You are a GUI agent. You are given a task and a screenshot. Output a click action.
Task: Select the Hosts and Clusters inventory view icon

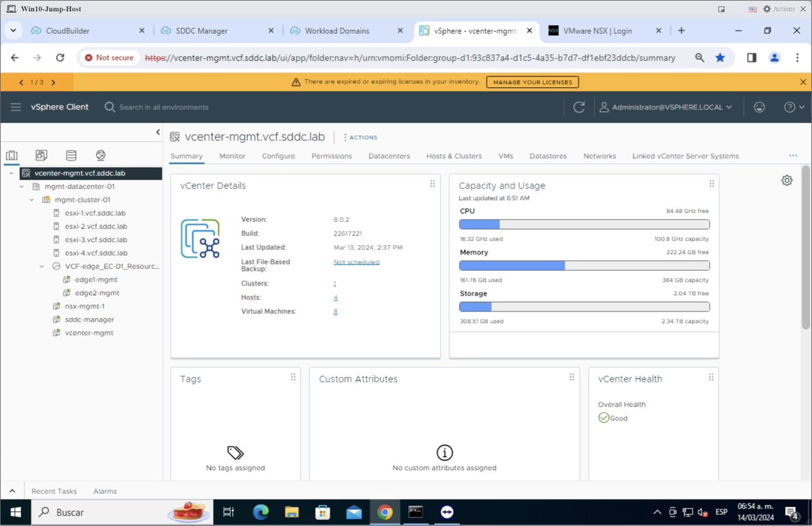12,156
